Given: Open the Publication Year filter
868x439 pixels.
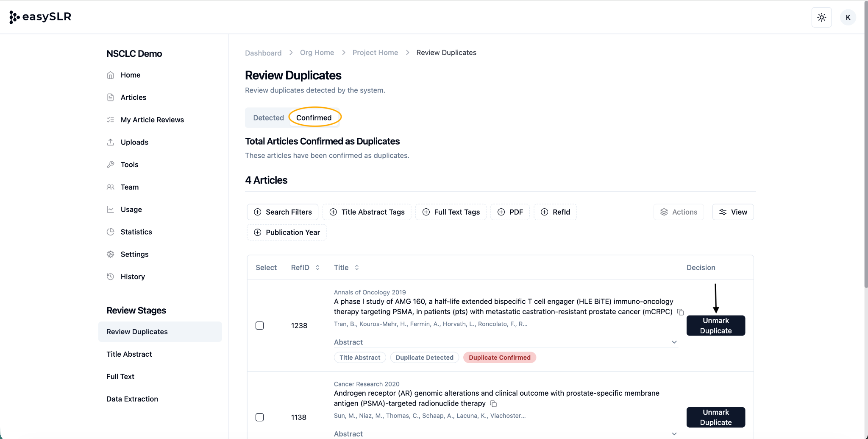Looking at the screenshot, I should coord(287,232).
